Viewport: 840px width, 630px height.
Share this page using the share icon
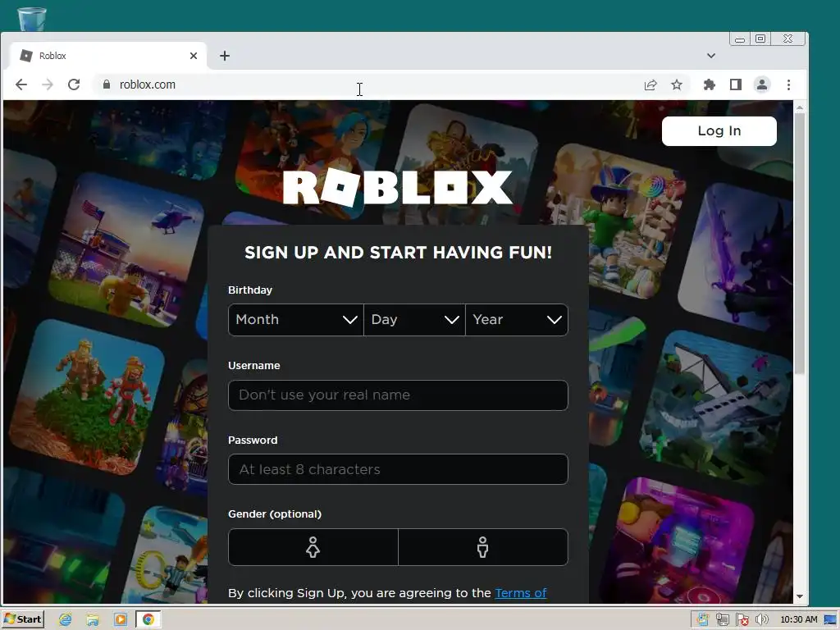click(x=651, y=84)
